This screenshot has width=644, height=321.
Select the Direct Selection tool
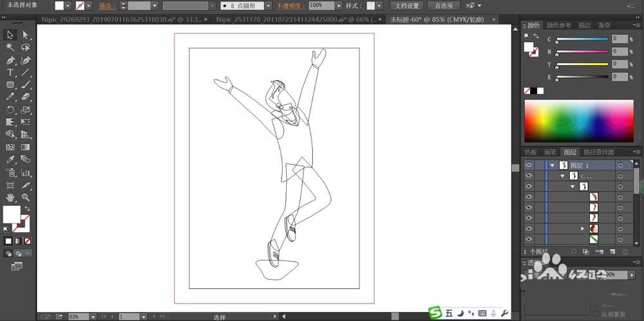click(x=26, y=35)
